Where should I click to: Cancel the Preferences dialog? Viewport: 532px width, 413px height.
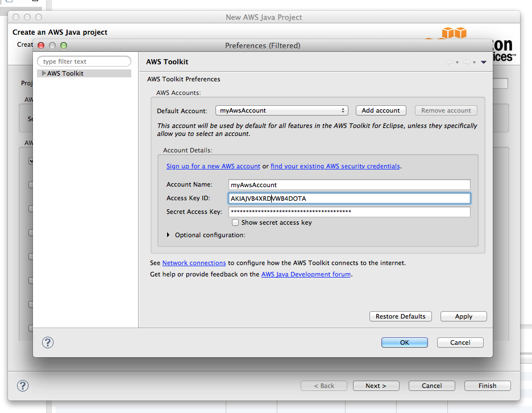(460, 342)
